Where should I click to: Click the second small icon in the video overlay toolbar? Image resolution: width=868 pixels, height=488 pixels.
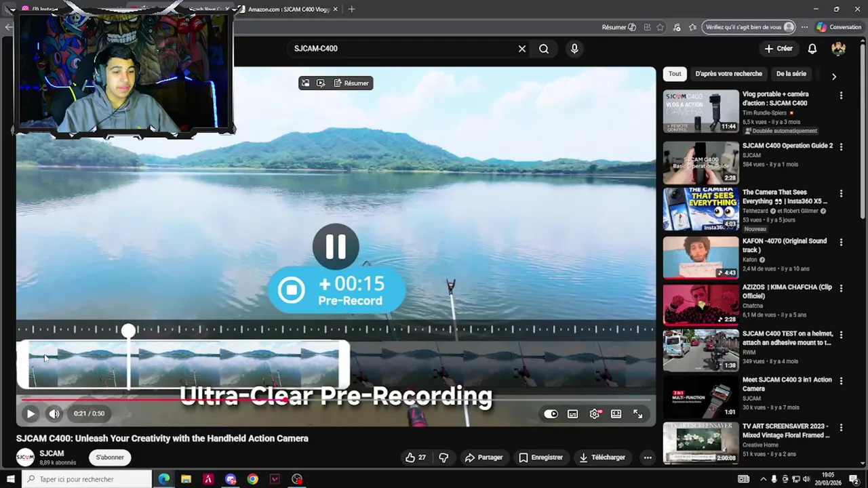(321, 83)
